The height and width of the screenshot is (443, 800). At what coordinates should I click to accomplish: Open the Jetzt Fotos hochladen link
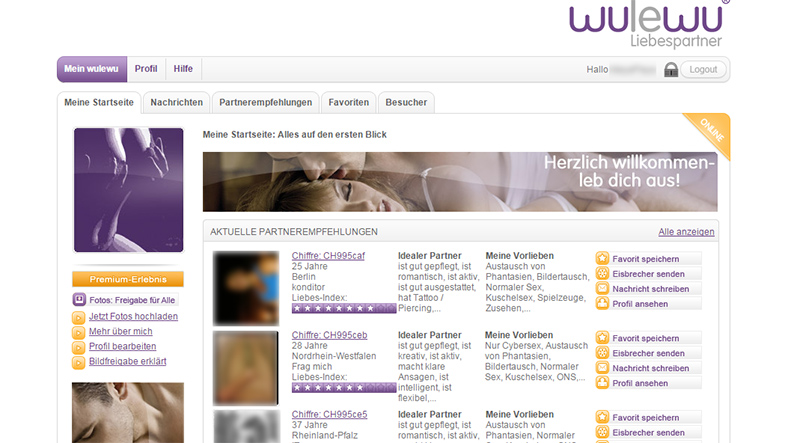click(133, 316)
